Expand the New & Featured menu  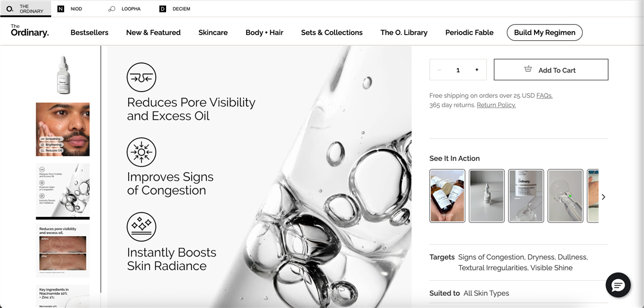pos(153,33)
